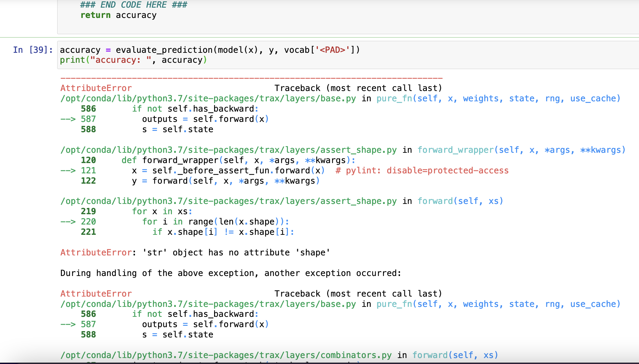
Task: Click the print("accuracy: ") code line
Action: click(133, 60)
